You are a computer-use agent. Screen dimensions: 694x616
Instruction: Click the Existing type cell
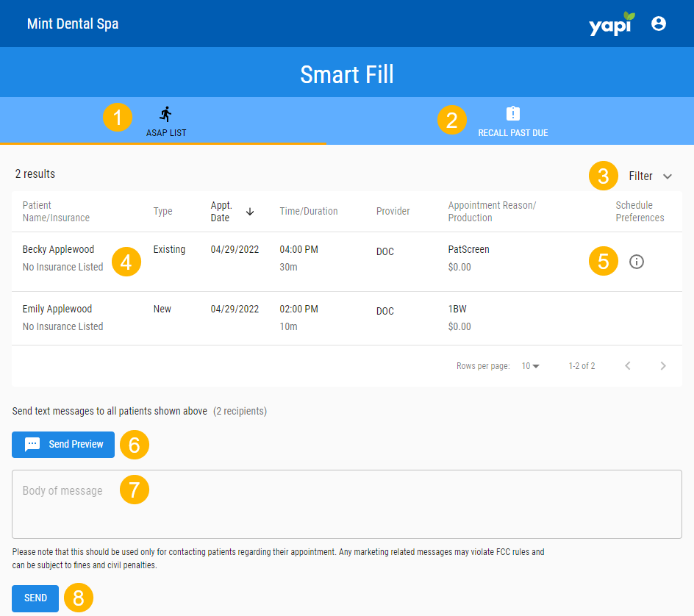[x=169, y=249]
